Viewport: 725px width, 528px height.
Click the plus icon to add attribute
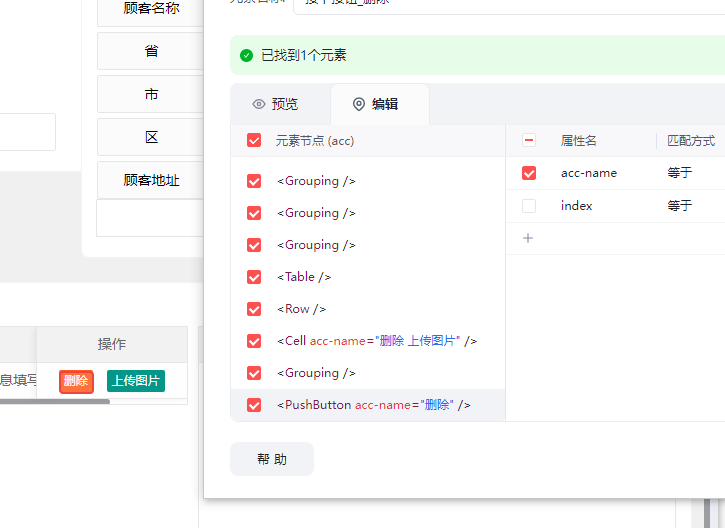pyautogui.click(x=528, y=238)
